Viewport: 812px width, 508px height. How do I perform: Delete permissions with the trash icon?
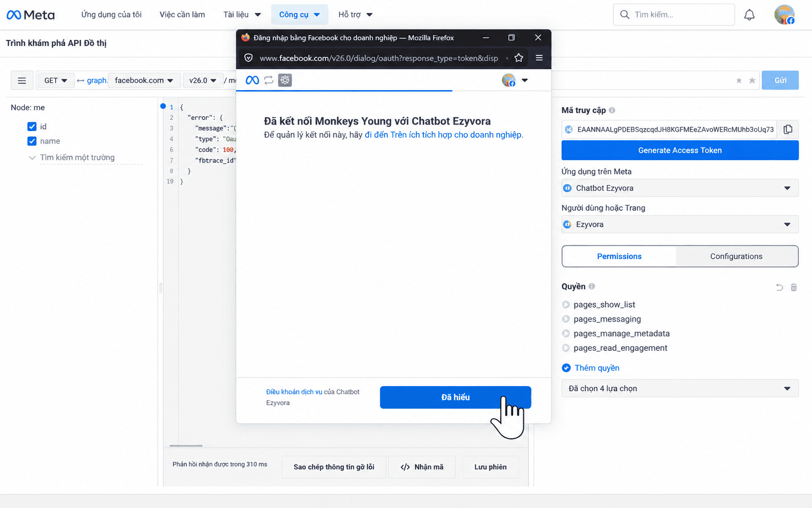794,287
